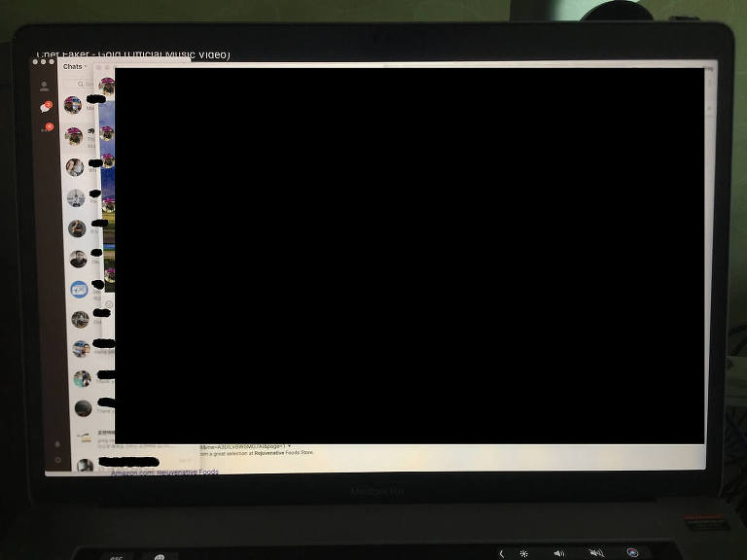The height and width of the screenshot is (560, 747).
Task: Click the Chet Faker Gold video title
Action: click(133, 54)
